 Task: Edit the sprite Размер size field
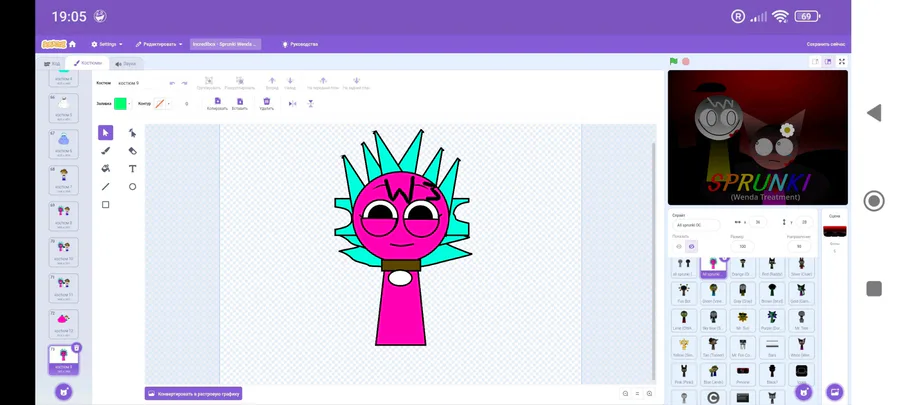(742, 246)
